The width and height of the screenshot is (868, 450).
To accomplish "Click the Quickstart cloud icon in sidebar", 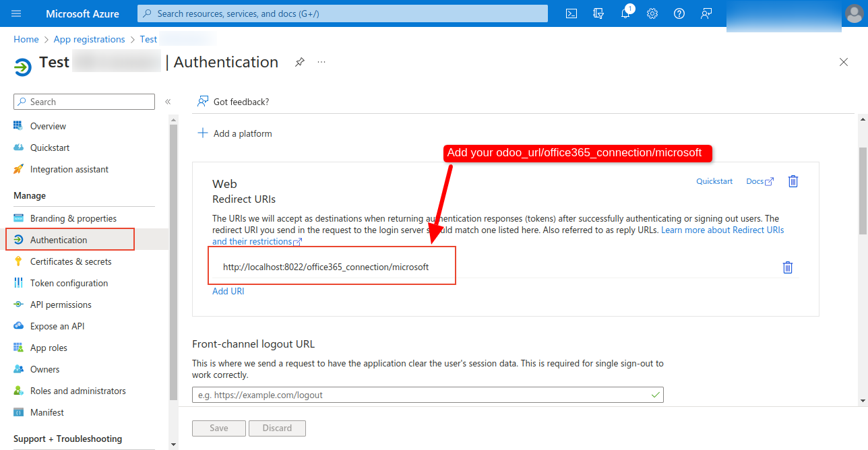I will point(18,148).
